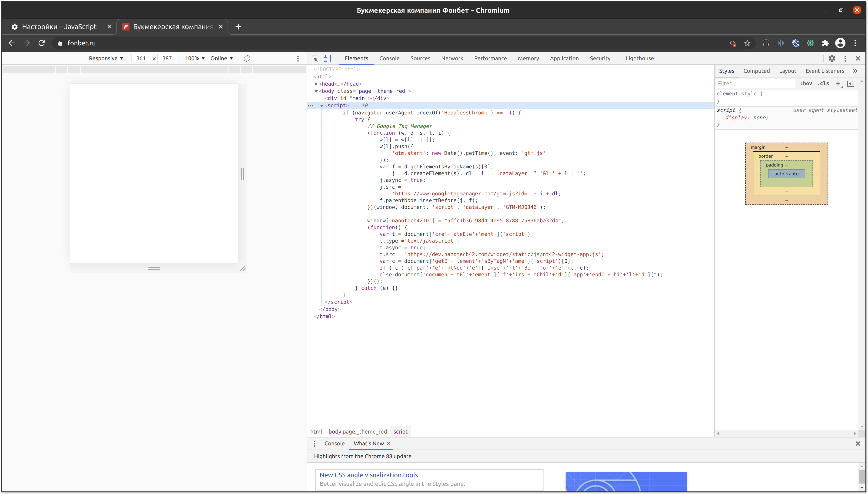Open DevTools customize three-dot menu

[845, 58]
